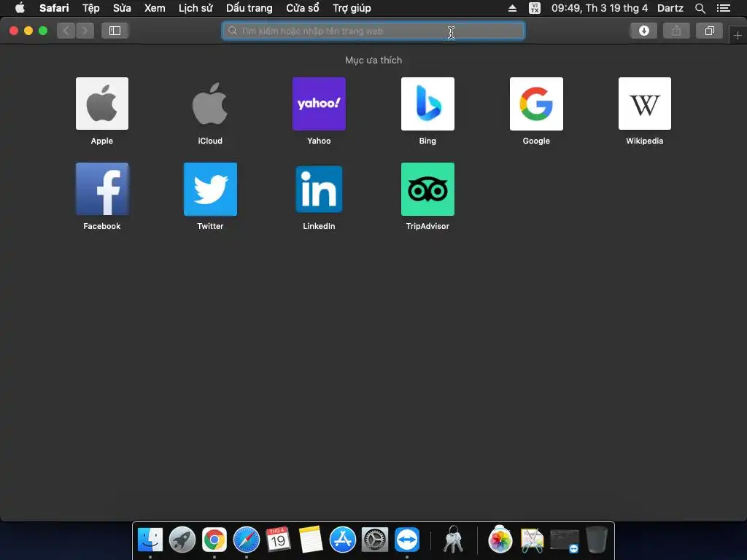
Task: Open the Dartz user menu
Action: 670,8
